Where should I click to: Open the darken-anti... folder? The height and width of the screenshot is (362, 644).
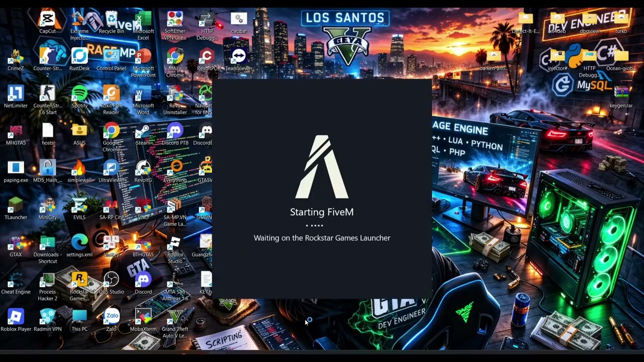[494, 57]
